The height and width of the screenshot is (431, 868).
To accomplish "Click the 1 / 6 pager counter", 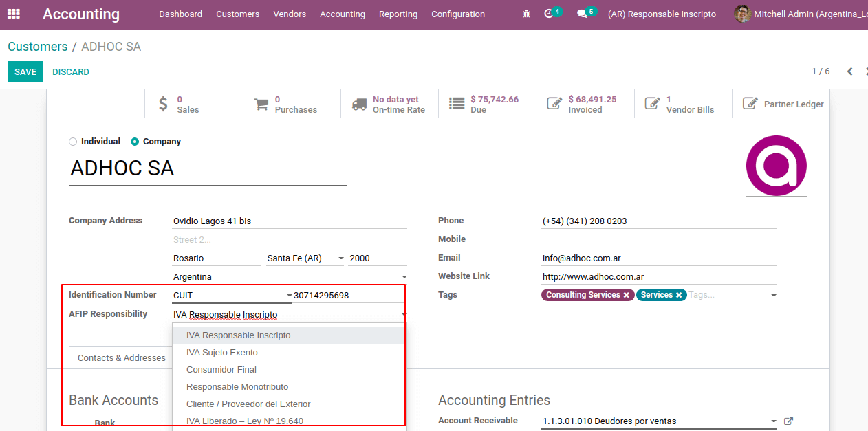I will (x=821, y=71).
